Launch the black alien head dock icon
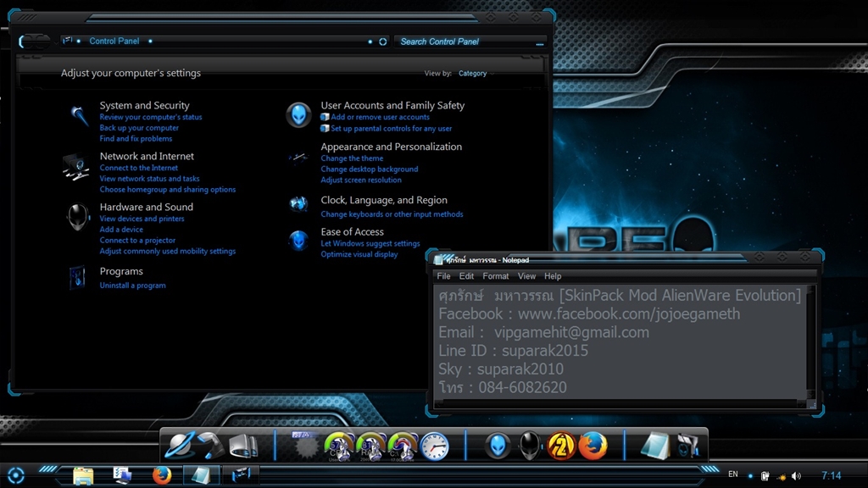This screenshot has width=868, height=488. coord(530,446)
